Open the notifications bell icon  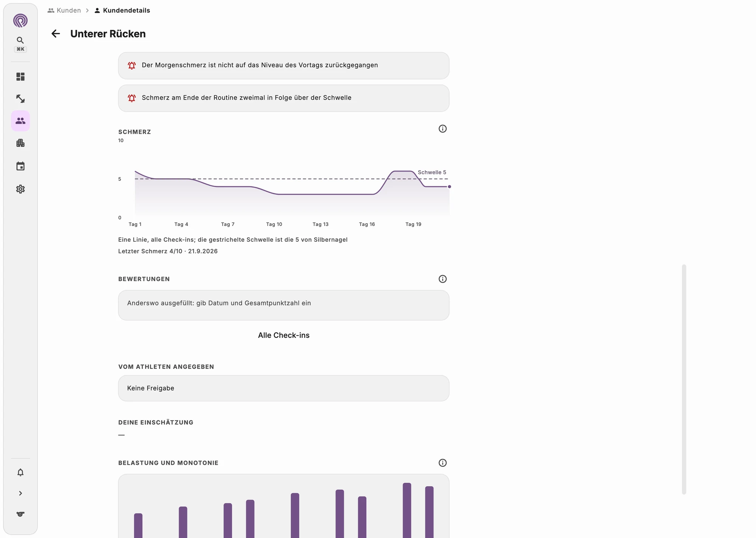click(x=20, y=472)
